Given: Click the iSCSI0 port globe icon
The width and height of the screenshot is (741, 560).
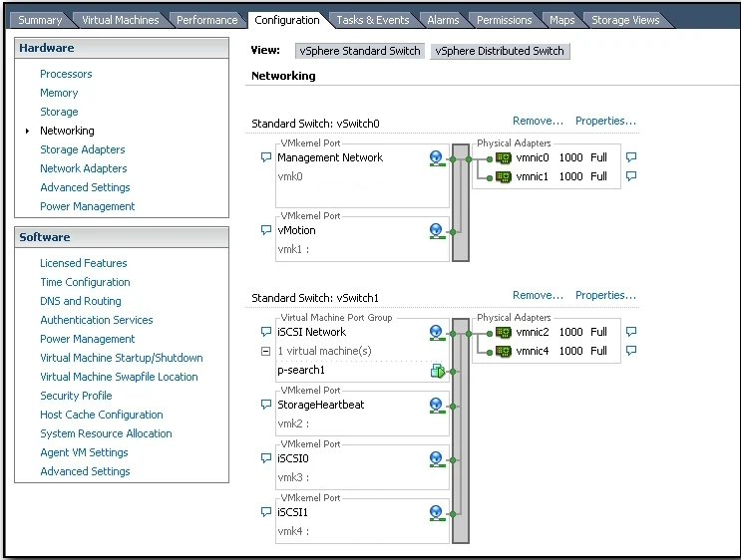Looking at the screenshot, I should (436, 459).
